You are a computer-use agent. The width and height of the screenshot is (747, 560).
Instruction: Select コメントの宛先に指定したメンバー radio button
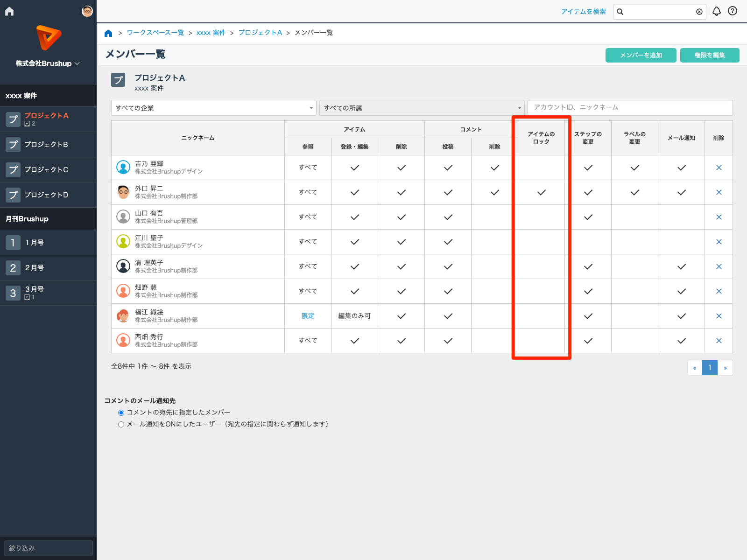121,413
